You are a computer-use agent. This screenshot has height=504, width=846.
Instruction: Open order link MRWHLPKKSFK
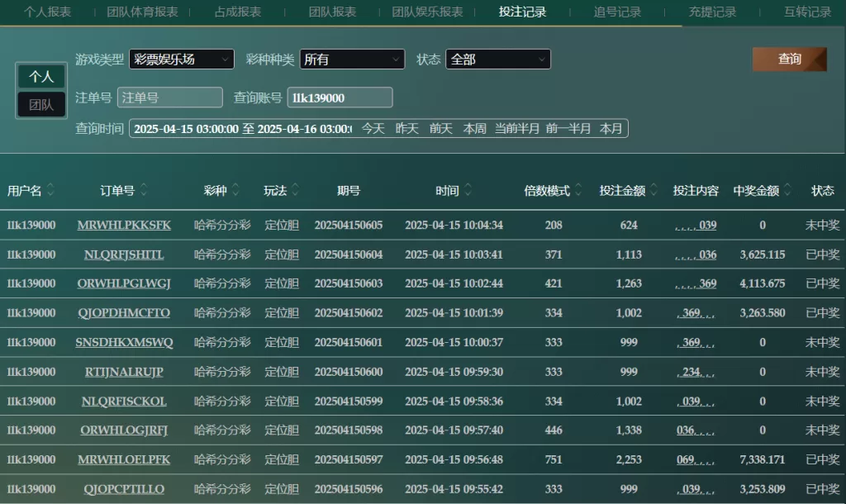click(124, 226)
